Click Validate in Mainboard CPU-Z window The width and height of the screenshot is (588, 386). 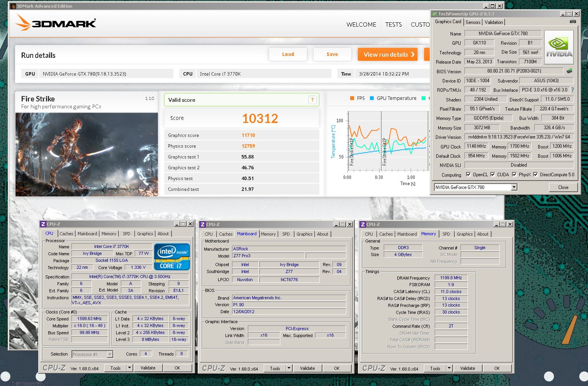tap(307, 368)
